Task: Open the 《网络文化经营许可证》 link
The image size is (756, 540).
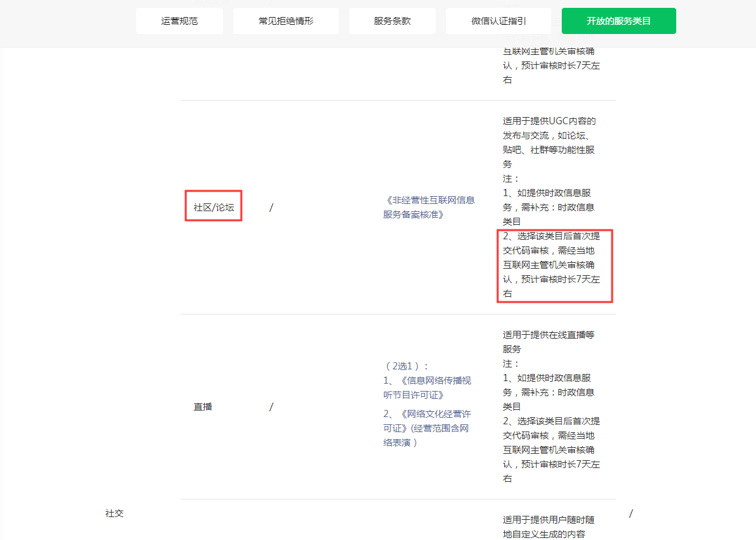Action: pos(426,428)
